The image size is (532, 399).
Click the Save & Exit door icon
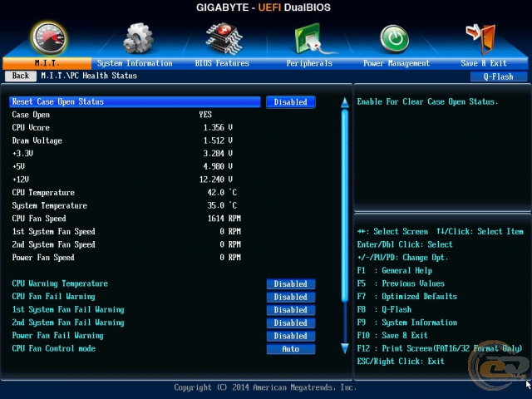coord(481,39)
